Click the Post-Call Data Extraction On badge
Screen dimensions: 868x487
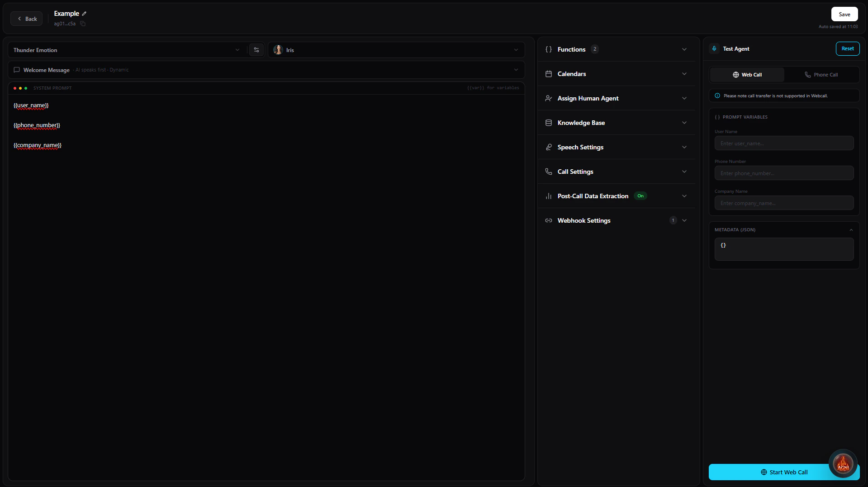click(640, 196)
